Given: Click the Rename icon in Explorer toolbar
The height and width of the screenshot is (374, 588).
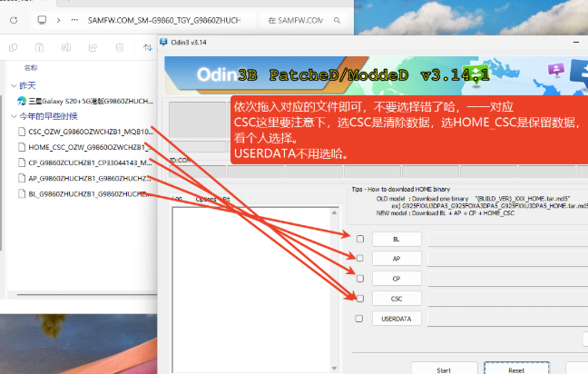Looking at the screenshot, I should pyautogui.click(x=66, y=47).
